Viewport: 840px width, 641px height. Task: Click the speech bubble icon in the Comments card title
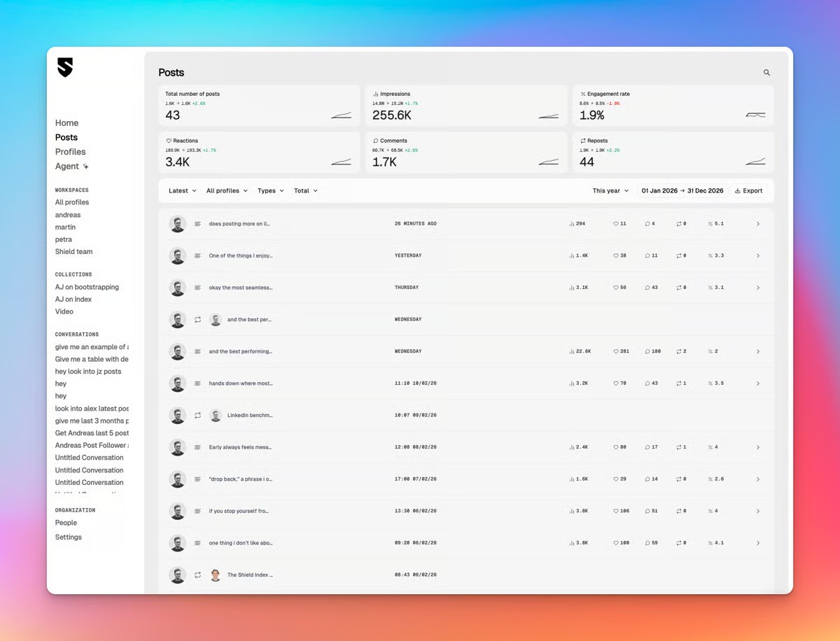[376, 141]
